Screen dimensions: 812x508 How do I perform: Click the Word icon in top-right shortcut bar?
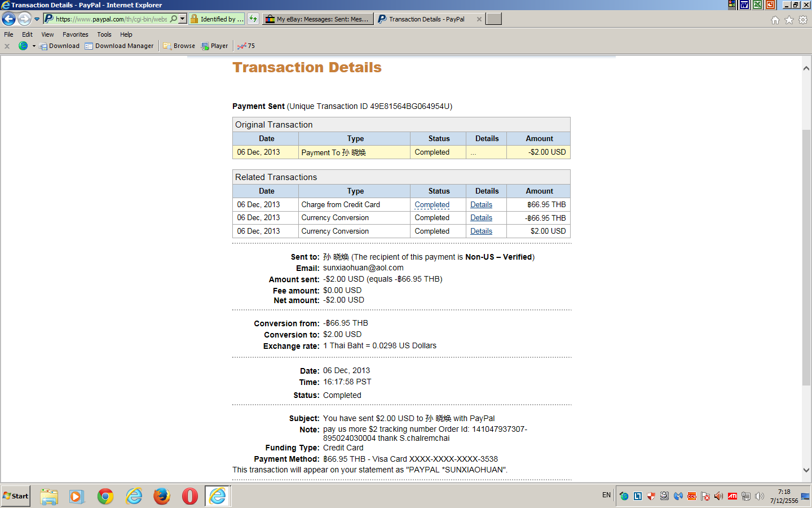tap(744, 5)
